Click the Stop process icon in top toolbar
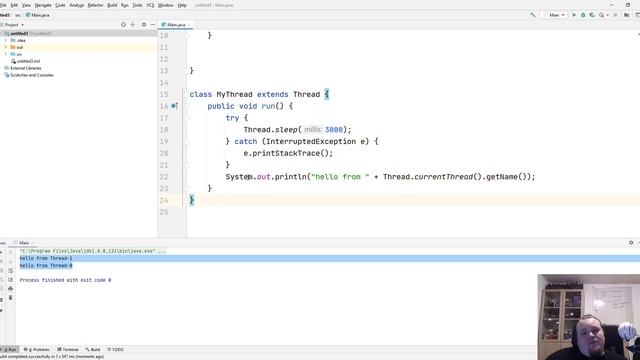This screenshot has width=640, height=360. pyautogui.click(x=615, y=15)
